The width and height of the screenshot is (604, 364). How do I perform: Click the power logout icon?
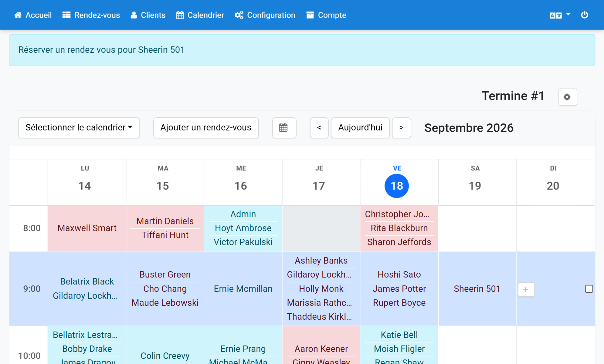coord(584,15)
